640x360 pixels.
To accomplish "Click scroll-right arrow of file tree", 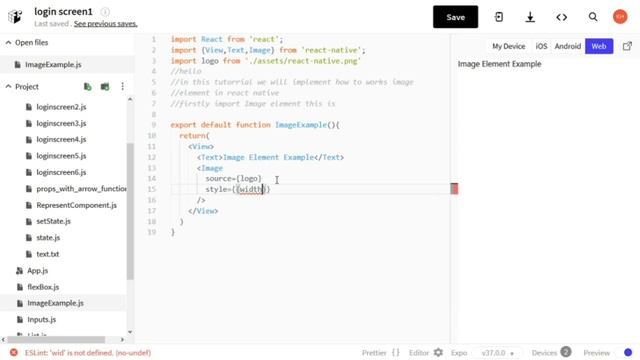I will click(122, 339).
